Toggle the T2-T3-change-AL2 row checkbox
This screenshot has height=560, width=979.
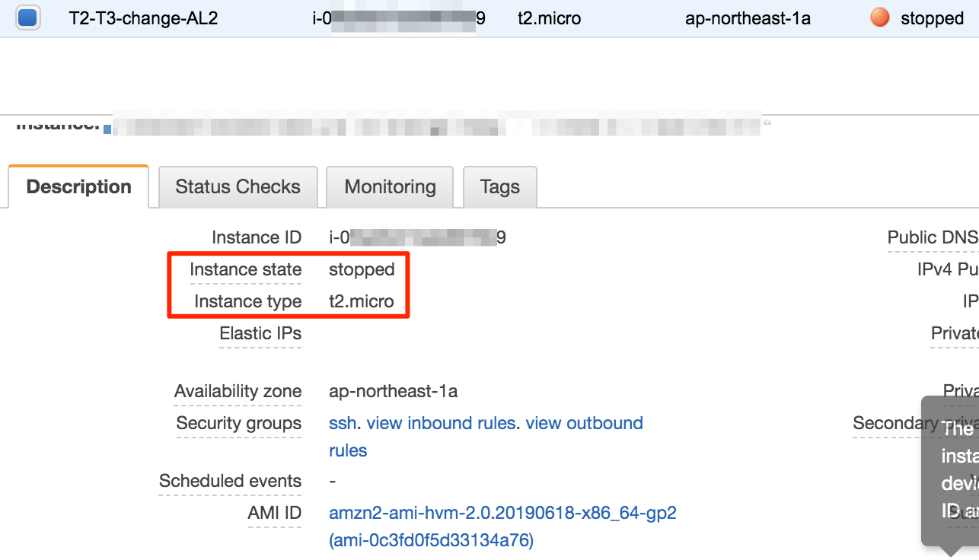point(28,17)
